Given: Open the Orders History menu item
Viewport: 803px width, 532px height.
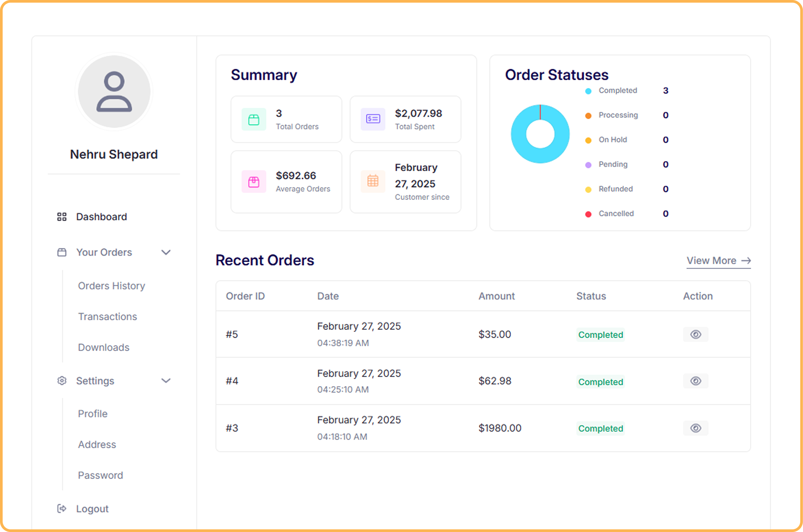Looking at the screenshot, I should click(x=111, y=286).
